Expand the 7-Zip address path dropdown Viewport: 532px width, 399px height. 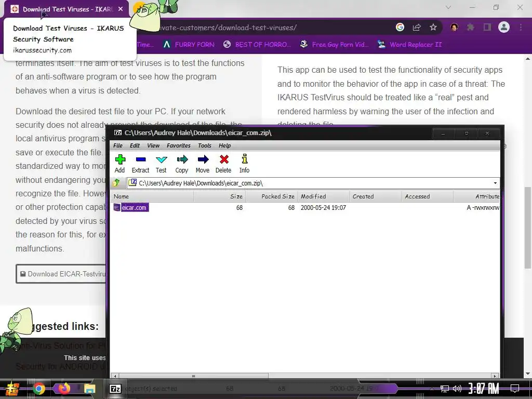click(x=495, y=183)
